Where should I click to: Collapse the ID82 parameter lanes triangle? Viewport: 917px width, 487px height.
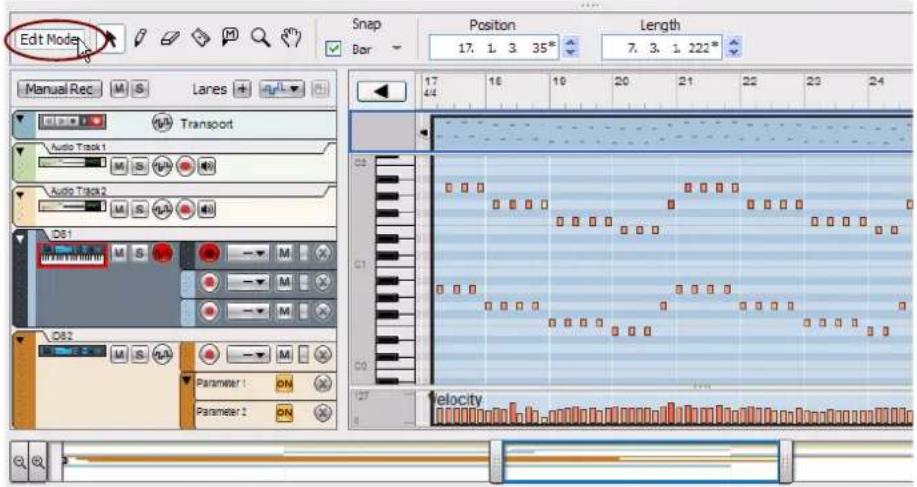point(187,381)
